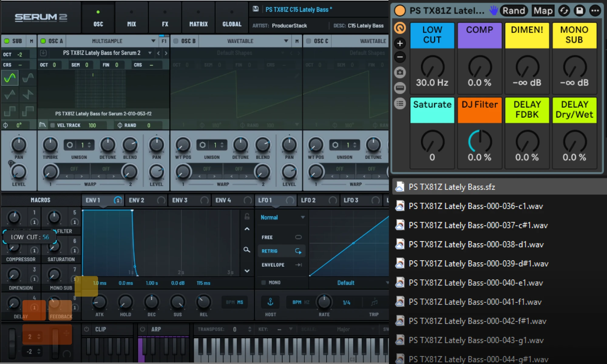Screen dimensions: 607x364
Task: Toggle the SUB oscillator power on/off
Action: pyautogui.click(x=7, y=41)
